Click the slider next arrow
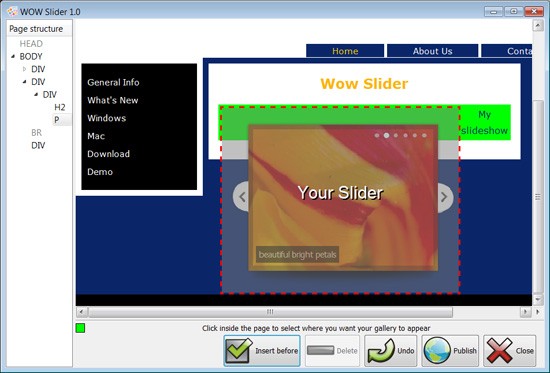 click(445, 197)
